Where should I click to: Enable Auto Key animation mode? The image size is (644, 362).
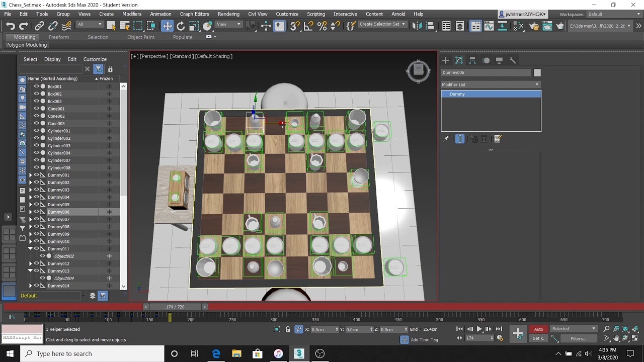(538, 329)
